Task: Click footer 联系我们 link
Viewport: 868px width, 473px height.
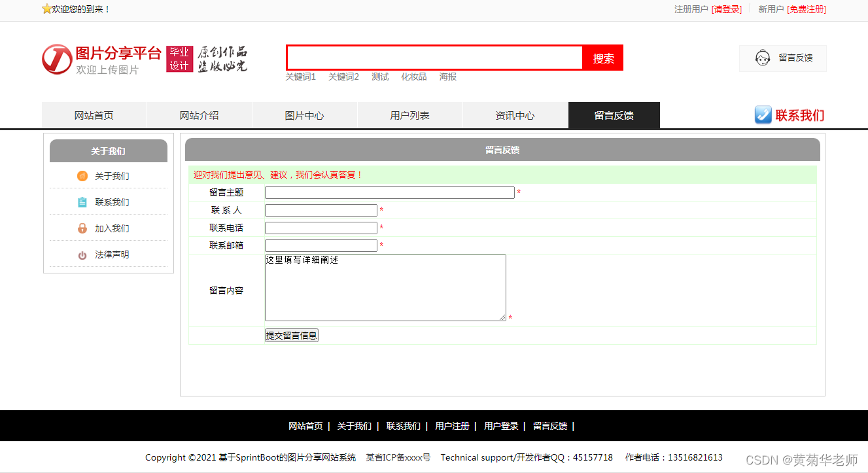Action: click(403, 426)
